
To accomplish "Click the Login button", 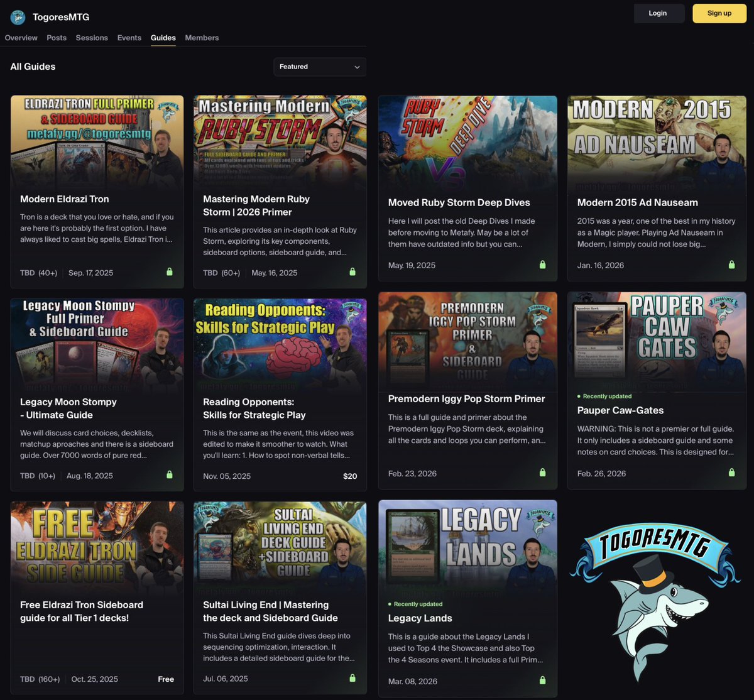I will pos(658,13).
